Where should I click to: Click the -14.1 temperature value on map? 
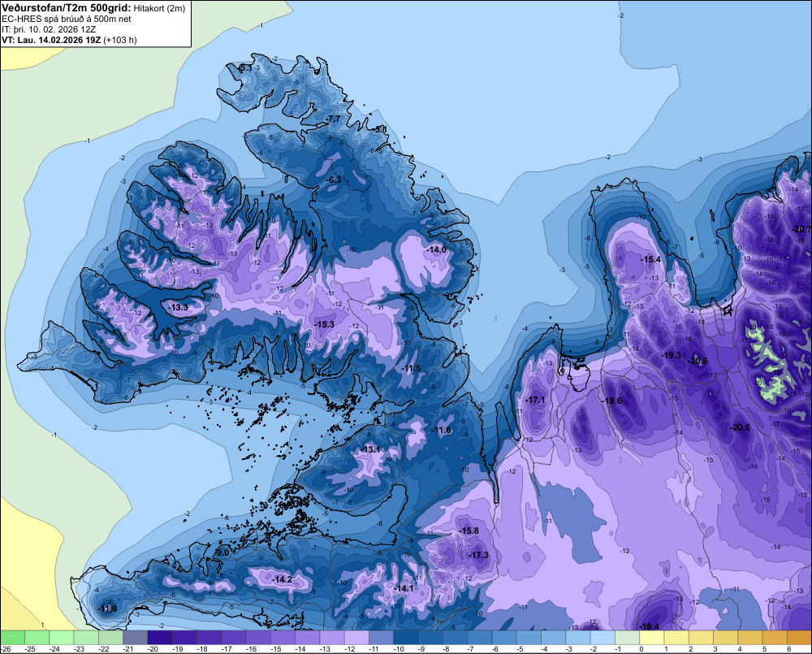pos(403,589)
